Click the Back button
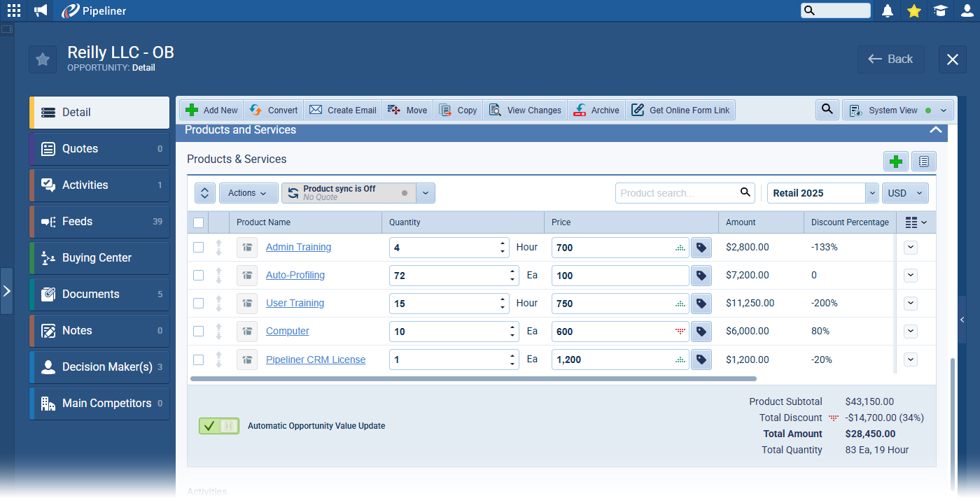 [890, 59]
